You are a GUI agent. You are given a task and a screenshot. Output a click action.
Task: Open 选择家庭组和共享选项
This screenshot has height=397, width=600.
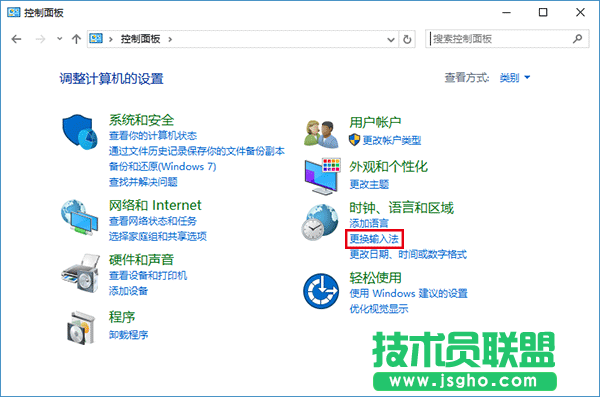[x=158, y=236]
